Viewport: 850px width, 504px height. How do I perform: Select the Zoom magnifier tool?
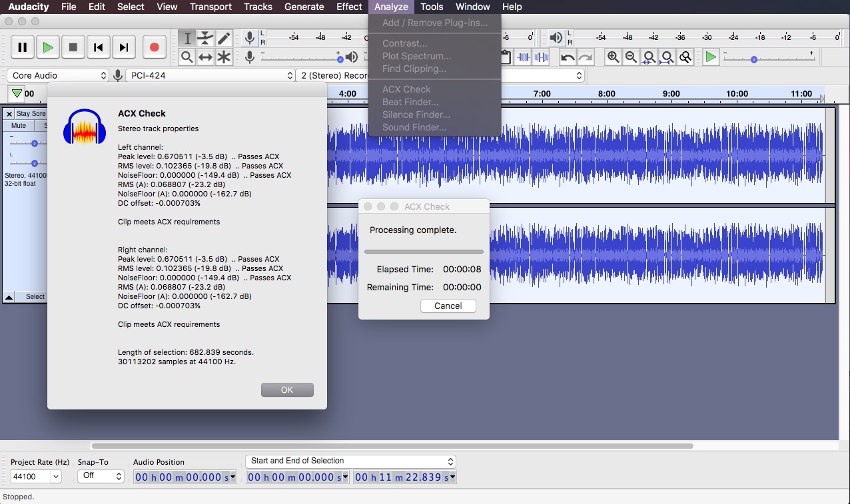tap(187, 57)
